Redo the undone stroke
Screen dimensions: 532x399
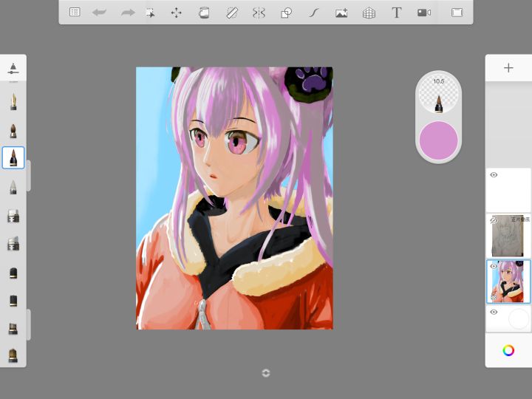[x=128, y=13]
